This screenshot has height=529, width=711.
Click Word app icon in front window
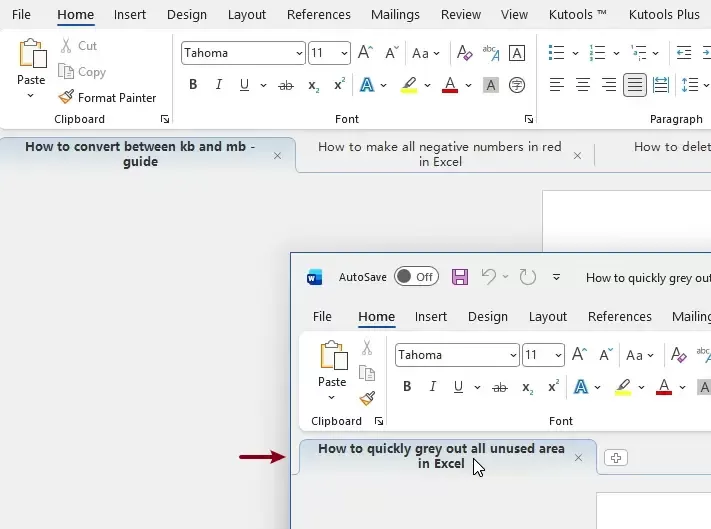(x=315, y=277)
